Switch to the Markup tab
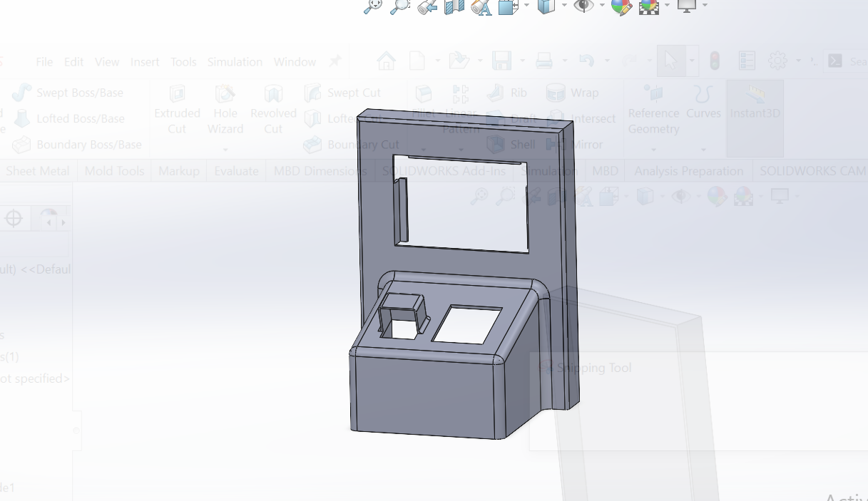Image resolution: width=868 pixels, height=501 pixels. click(x=178, y=171)
